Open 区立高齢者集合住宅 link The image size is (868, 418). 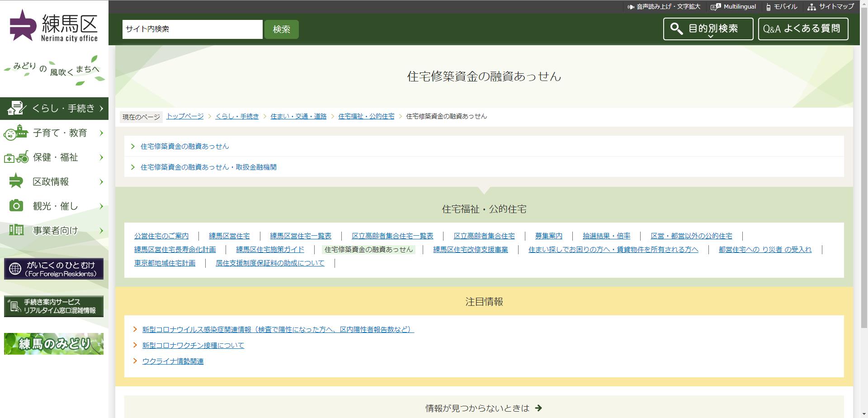point(484,236)
